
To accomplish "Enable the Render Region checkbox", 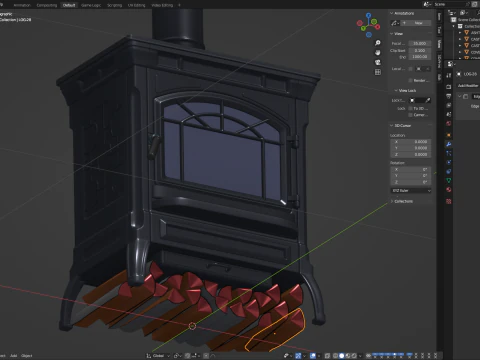I will coord(410,80).
